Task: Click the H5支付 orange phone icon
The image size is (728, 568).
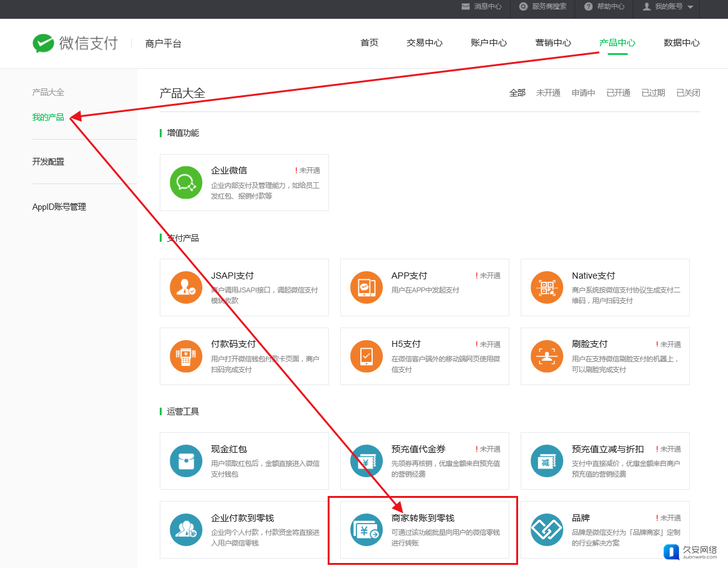Action: click(367, 356)
